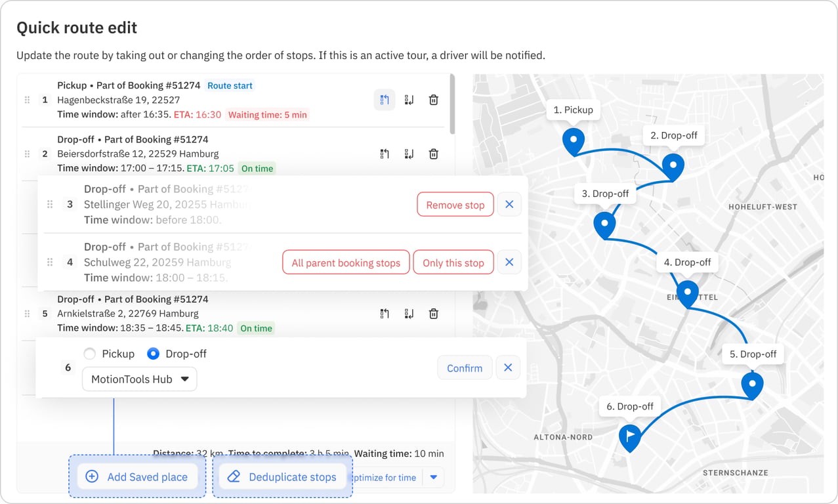Move stop 2 Beiersdorfstraße to bottom of route

(x=409, y=154)
